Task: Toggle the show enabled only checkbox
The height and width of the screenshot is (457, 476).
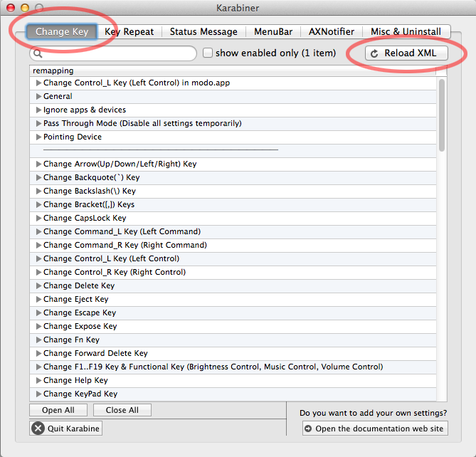Action: [208, 53]
